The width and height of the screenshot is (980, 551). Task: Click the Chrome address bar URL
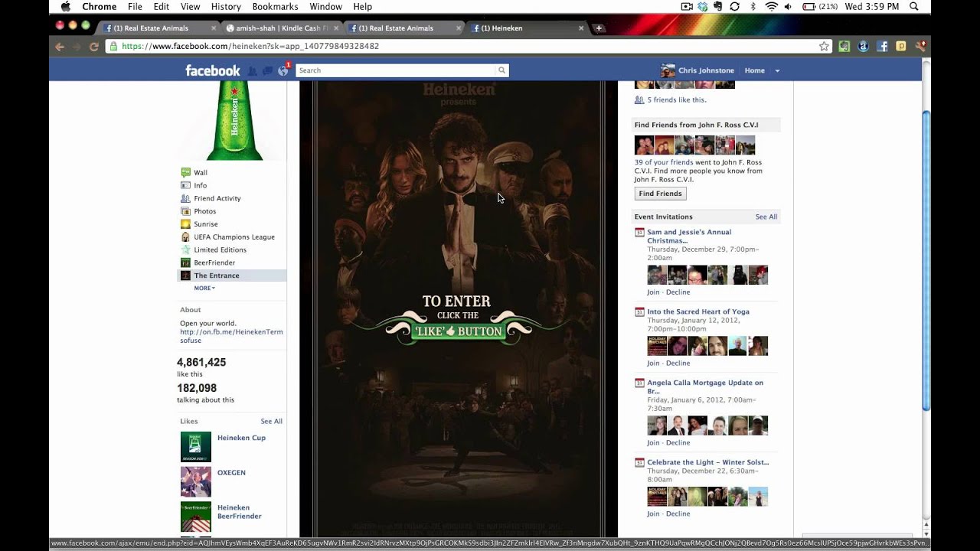coord(250,47)
